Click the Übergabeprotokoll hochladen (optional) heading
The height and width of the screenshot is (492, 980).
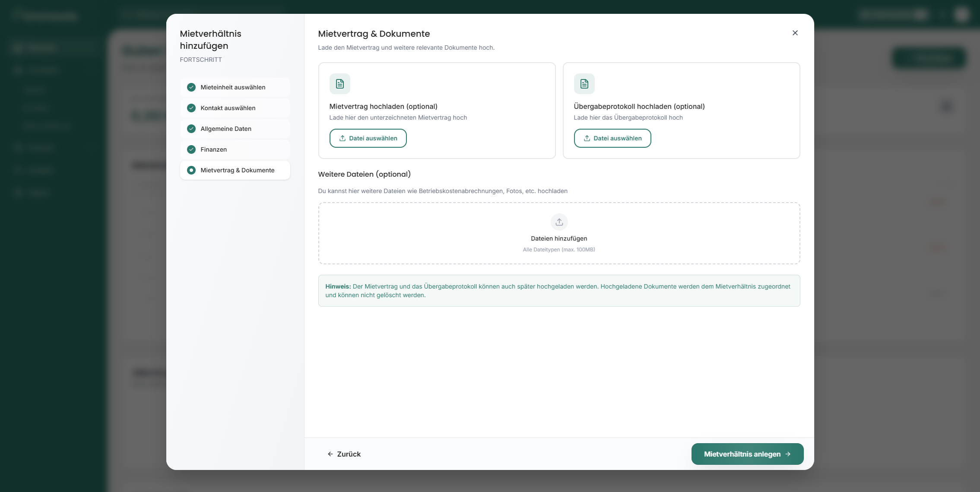pyautogui.click(x=639, y=106)
